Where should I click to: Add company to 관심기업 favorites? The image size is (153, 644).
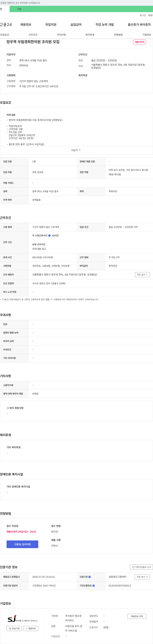coord(14,628)
